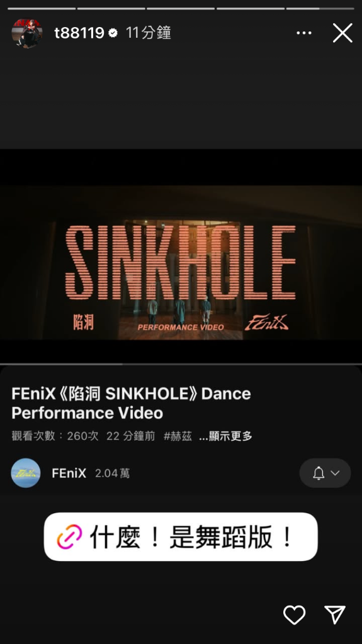362x644 pixels.
Task: Expand the bell subscription dropdown chevron
Action: tap(335, 473)
